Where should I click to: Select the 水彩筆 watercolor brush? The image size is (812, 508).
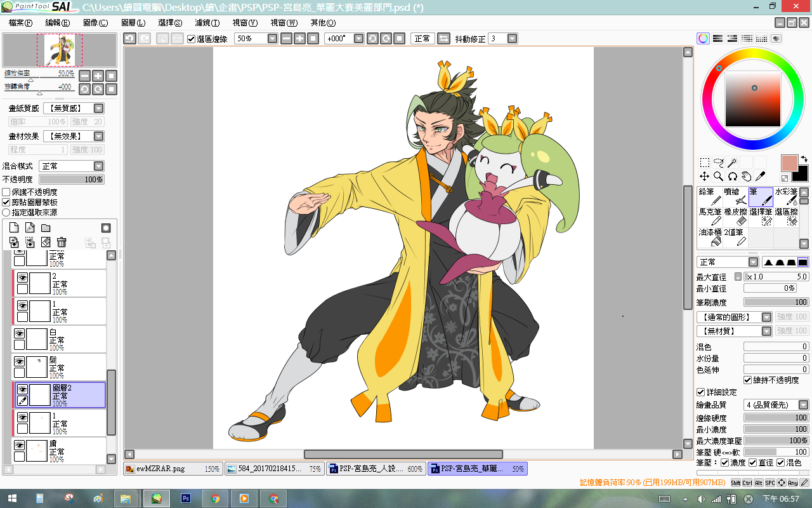pos(786,197)
